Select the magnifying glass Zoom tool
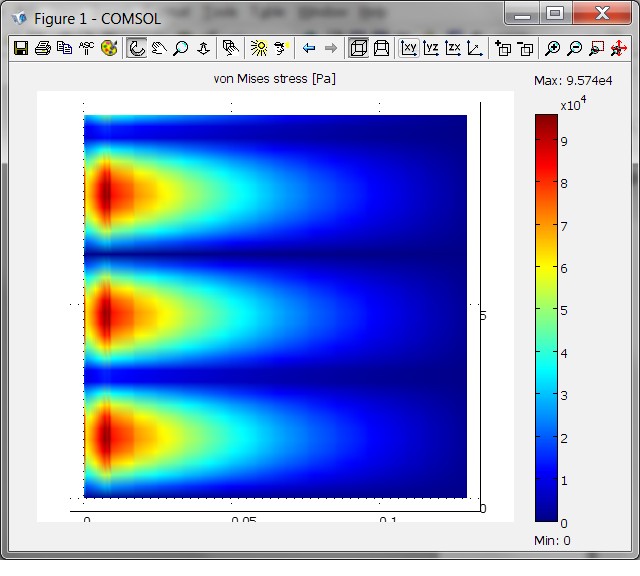This screenshot has width=640, height=576. coord(181,48)
